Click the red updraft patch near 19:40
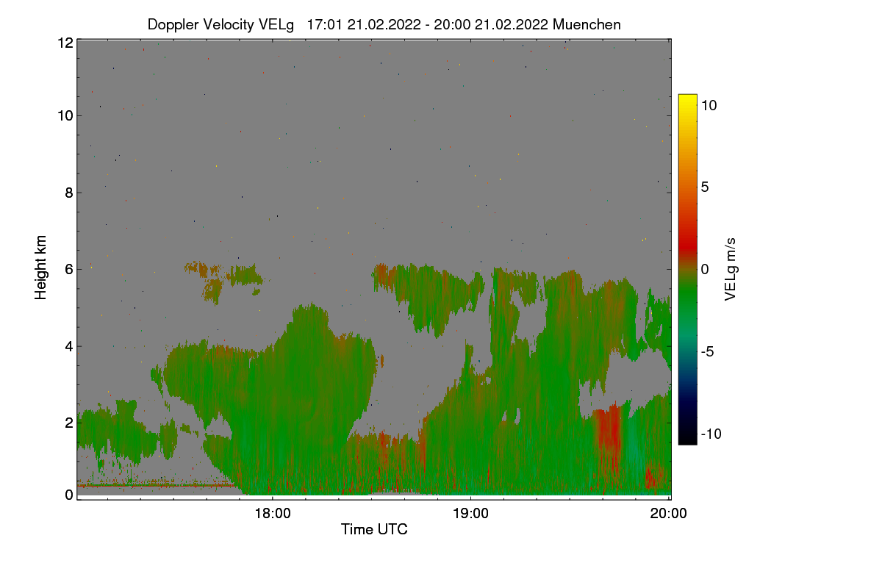 [x=609, y=430]
